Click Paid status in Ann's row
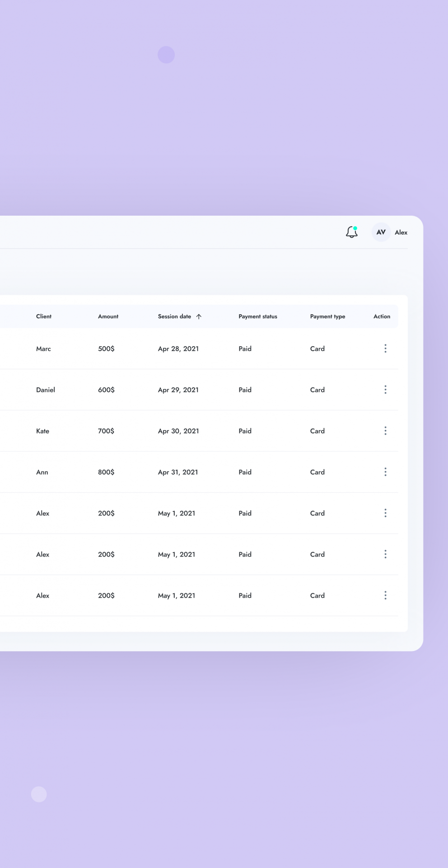448x868 pixels. [x=245, y=472]
